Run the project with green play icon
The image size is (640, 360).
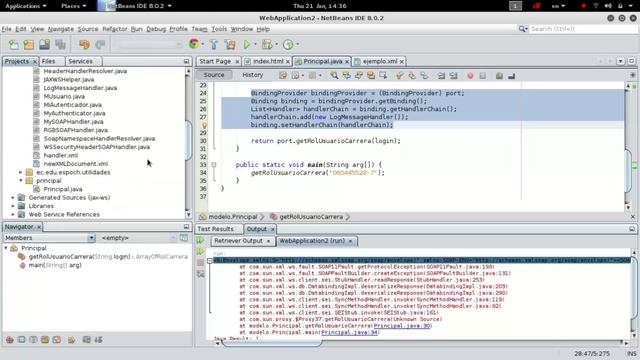point(247,44)
